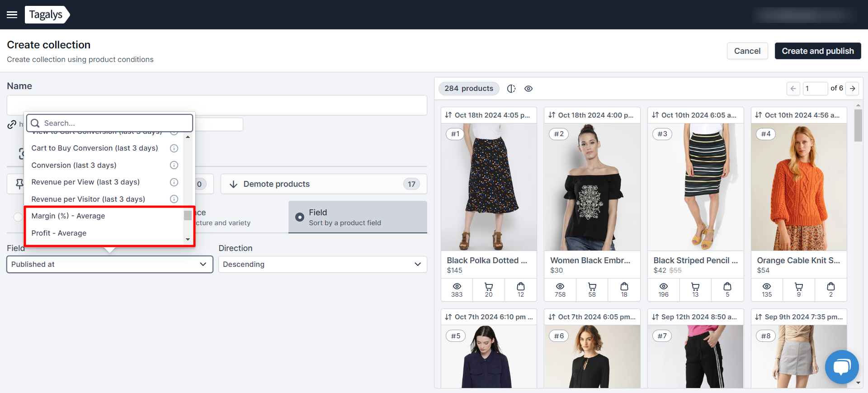Click the Tagalys logo
Screen dimensions: 868x393
pyautogui.click(x=47, y=14)
